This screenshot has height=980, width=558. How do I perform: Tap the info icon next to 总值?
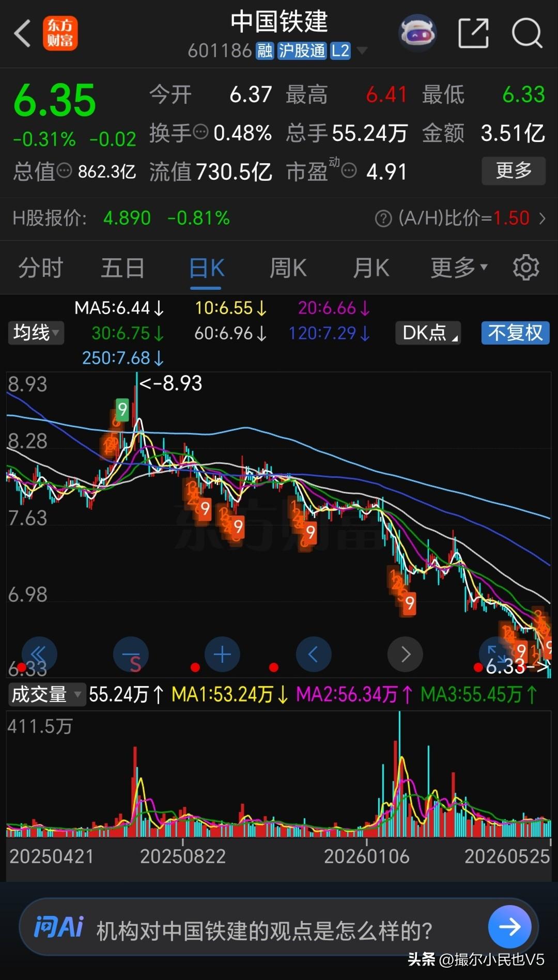click(x=64, y=170)
